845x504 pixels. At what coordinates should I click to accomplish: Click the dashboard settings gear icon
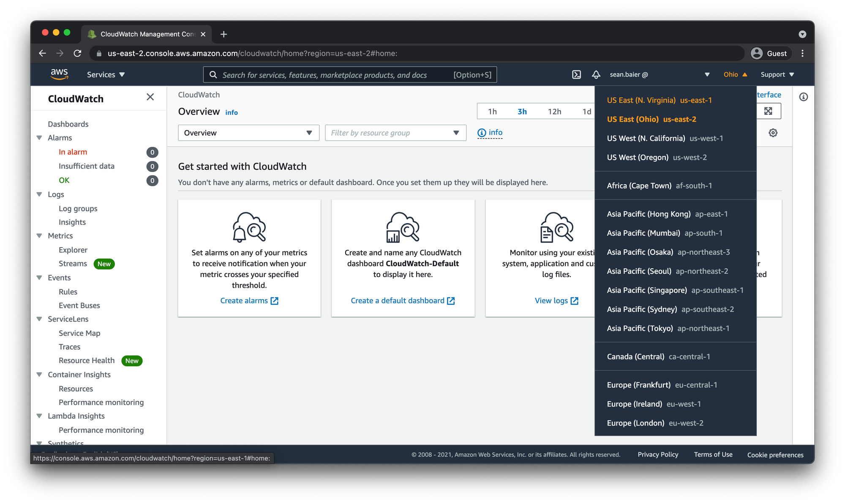[773, 133]
